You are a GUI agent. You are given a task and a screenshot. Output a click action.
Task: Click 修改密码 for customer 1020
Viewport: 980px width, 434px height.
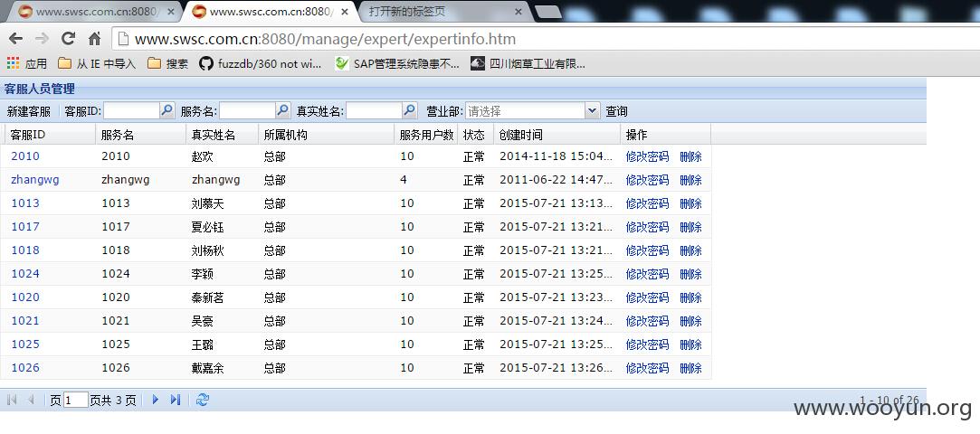click(x=648, y=297)
